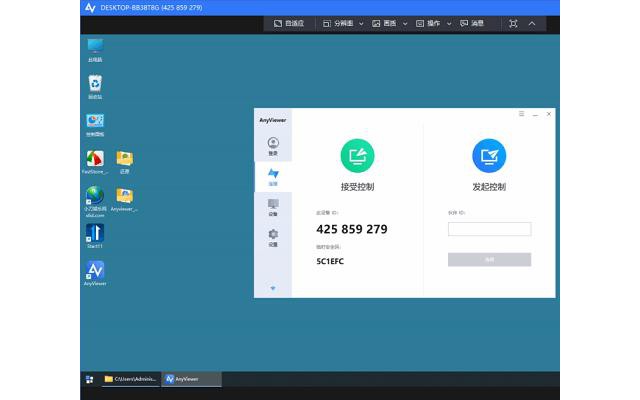Click the AnyViewer brand label in sidebar
Viewport: 640px width, 400px height.
pos(273,120)
